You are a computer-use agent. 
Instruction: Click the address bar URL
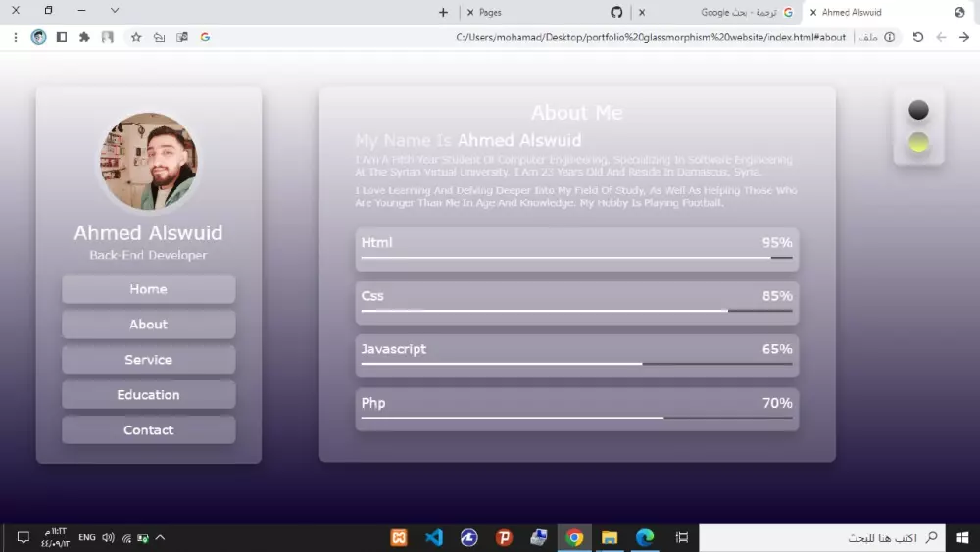[x=650, y=37]
